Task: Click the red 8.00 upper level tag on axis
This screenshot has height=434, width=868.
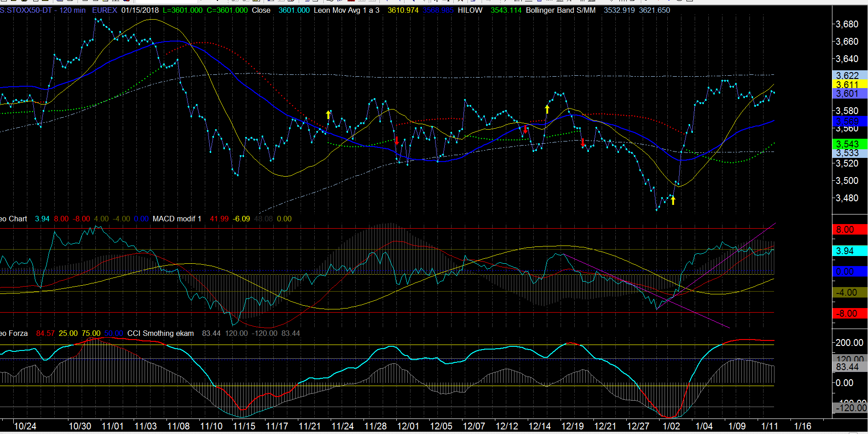Action: click(x=850, y=230)
